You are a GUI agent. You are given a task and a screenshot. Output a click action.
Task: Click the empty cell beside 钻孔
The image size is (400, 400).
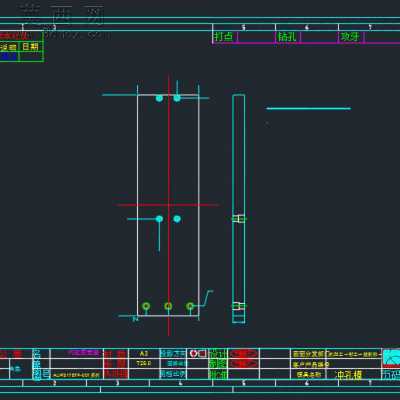(319, 37)
